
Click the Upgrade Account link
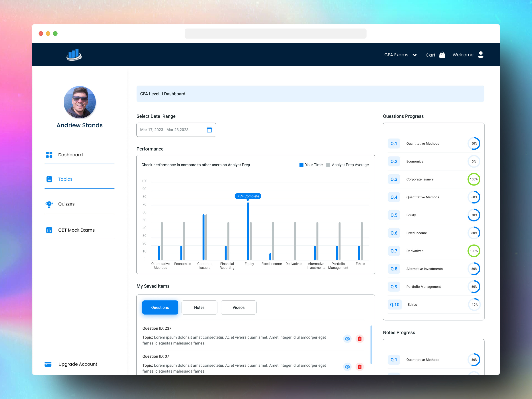(x=78, y=364)
